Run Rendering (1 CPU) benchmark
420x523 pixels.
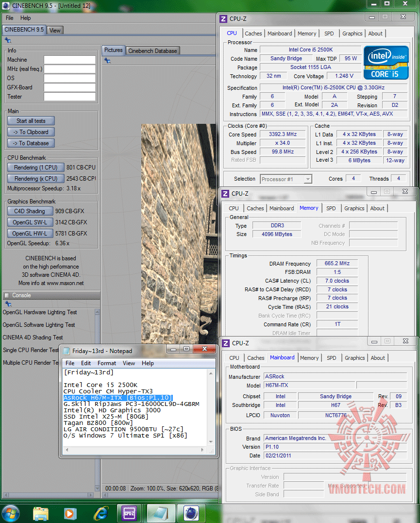(x=36, y=168)
